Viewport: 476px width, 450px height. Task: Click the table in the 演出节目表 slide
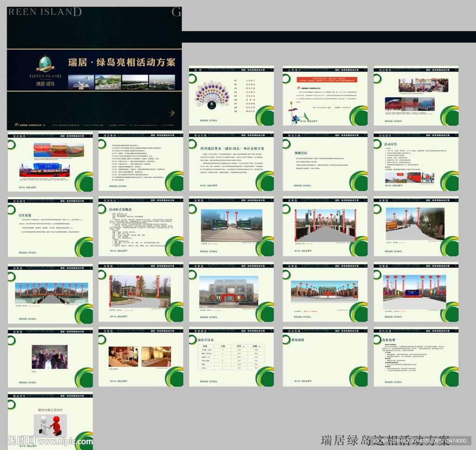(x=231, y=357)
